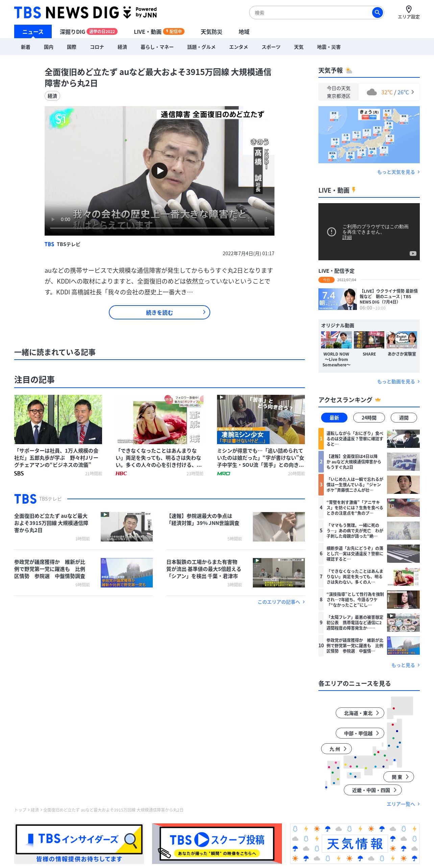This screenshot has width=434, height=868.
Task: Open SHARE original video thumbnail
Action: (369, 340)
